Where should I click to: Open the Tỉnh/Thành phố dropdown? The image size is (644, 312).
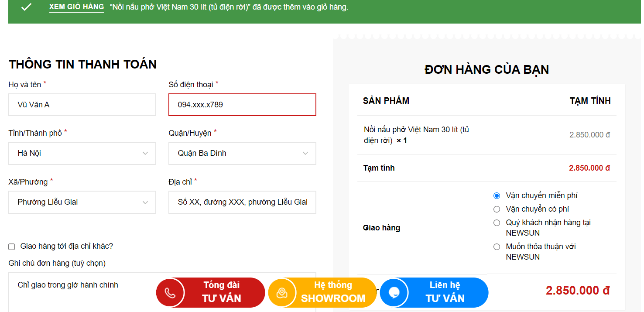tap(82, 153)
